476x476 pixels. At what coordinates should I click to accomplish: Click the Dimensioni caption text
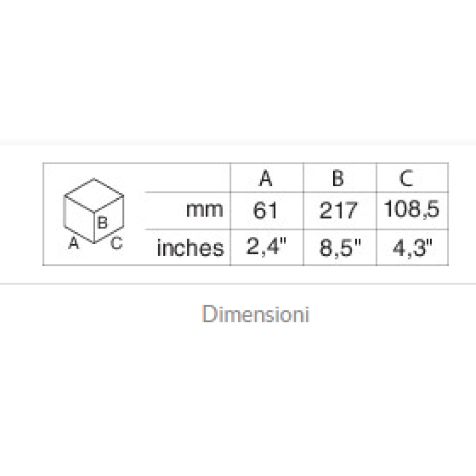pos(255,314)
